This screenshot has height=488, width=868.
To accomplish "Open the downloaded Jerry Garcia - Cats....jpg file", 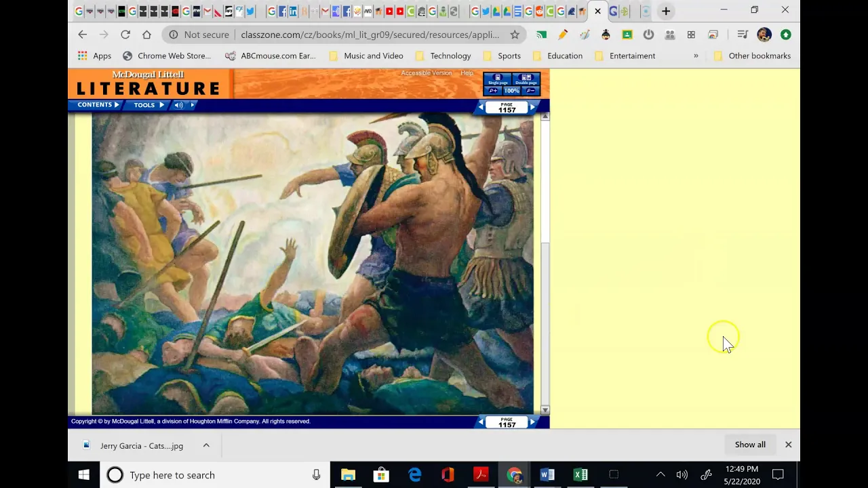I will coord(134,445).
